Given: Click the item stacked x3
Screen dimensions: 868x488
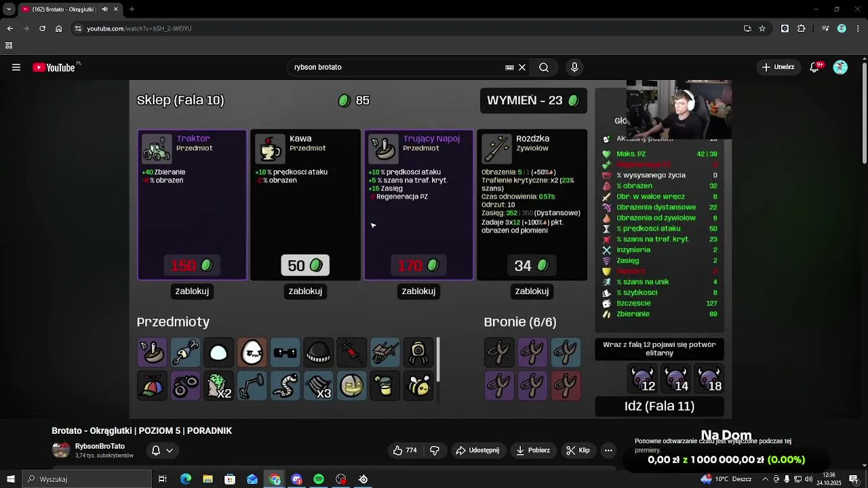Looking at the screenshot, I should pyautogui.click(x=319, y=386).
